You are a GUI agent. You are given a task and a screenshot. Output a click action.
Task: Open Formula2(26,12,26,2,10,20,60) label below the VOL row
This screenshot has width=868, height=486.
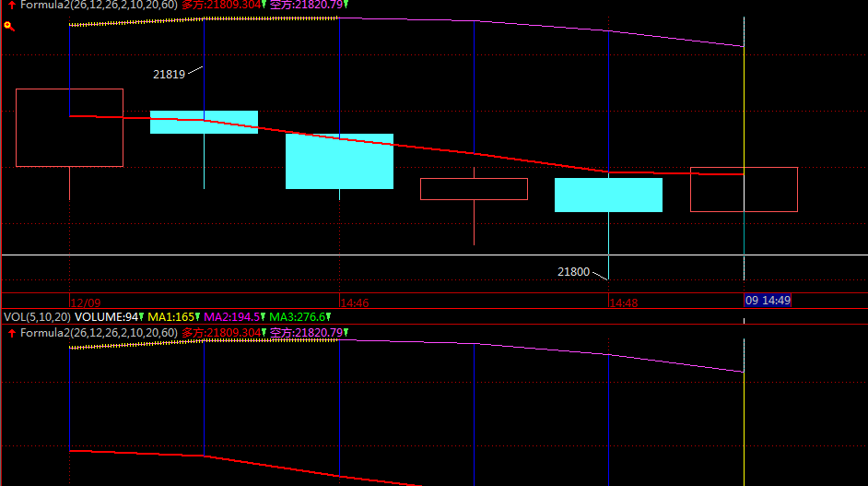point(99,333)
